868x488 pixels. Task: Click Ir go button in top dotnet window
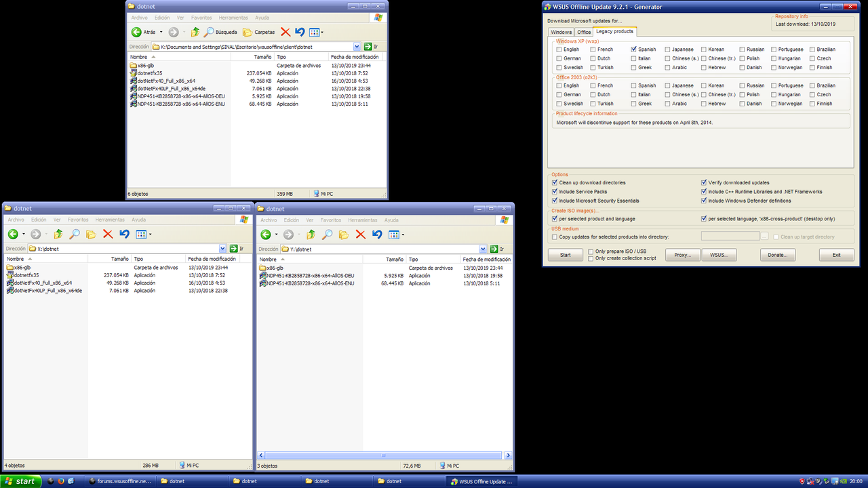(370, 47)
